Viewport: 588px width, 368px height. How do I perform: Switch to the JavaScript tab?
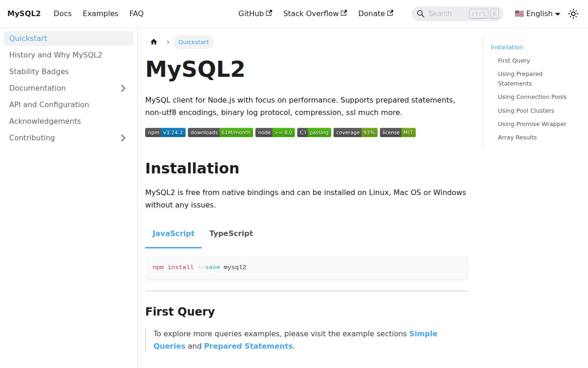[173, 233]
